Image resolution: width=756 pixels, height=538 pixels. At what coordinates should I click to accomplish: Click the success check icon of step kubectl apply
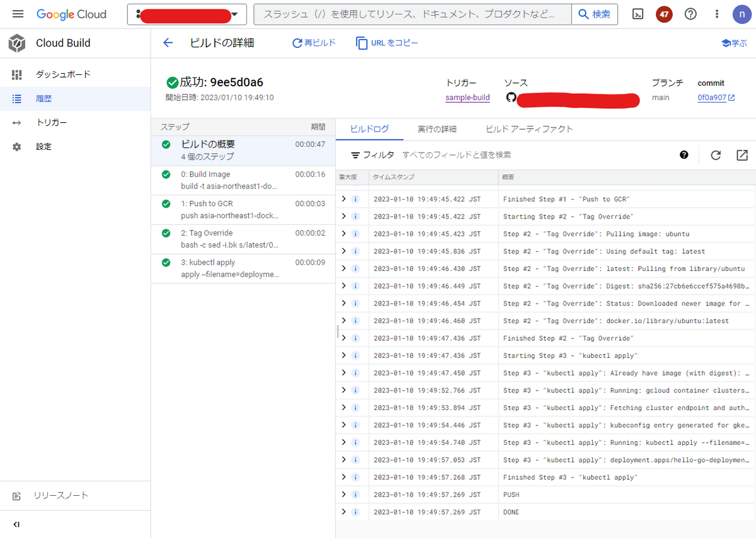[x=166, y=263]
